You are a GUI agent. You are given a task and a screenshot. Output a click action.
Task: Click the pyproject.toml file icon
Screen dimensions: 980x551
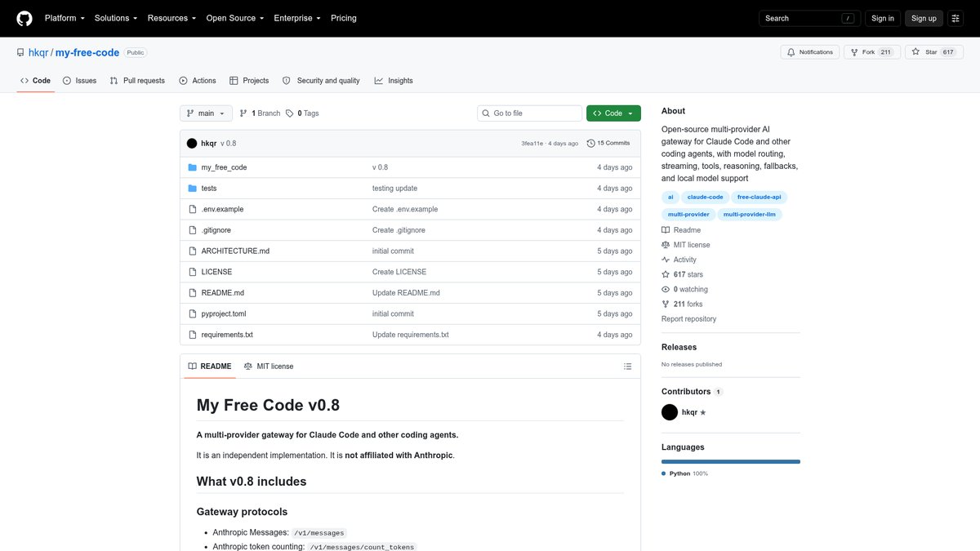coord(192,313)
